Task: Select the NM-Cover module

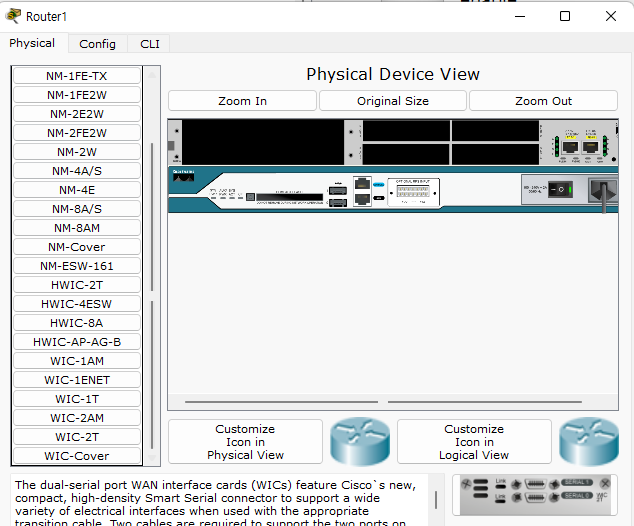Action: (x=77, y=247)
